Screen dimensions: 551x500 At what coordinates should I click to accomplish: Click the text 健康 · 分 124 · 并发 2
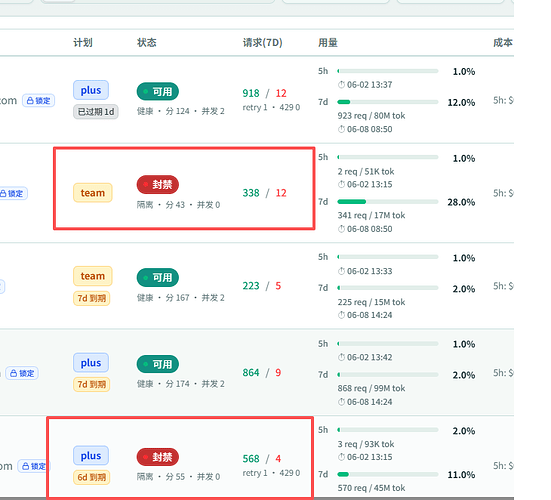tap(181, 111)
